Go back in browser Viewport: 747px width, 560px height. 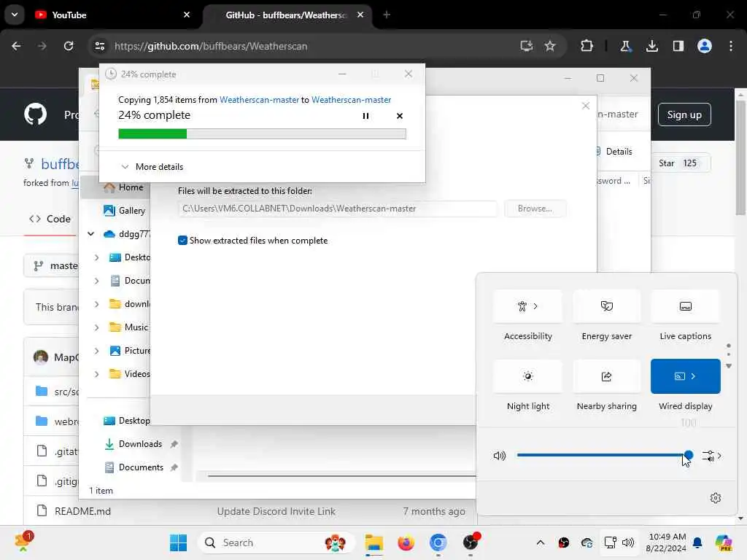click(16, 46)
